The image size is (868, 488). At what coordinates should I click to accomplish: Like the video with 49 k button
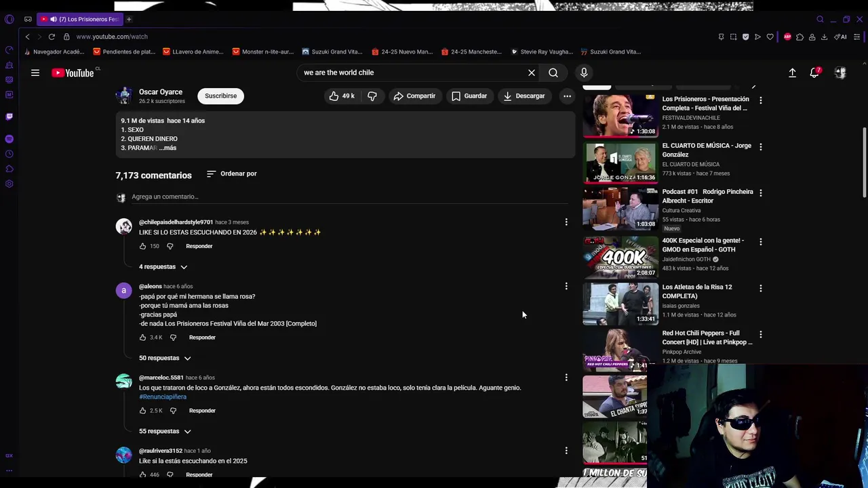[342, 96]
